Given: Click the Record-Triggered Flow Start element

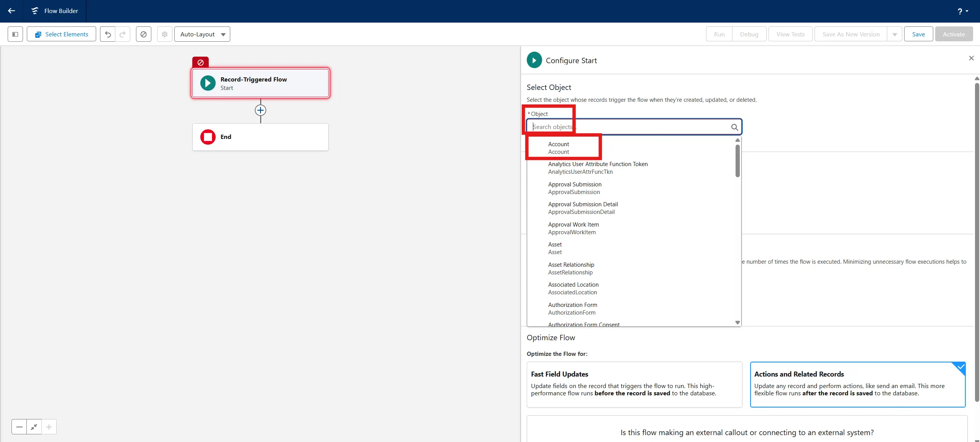Looking at the screenshot, I should pos(261,83).
